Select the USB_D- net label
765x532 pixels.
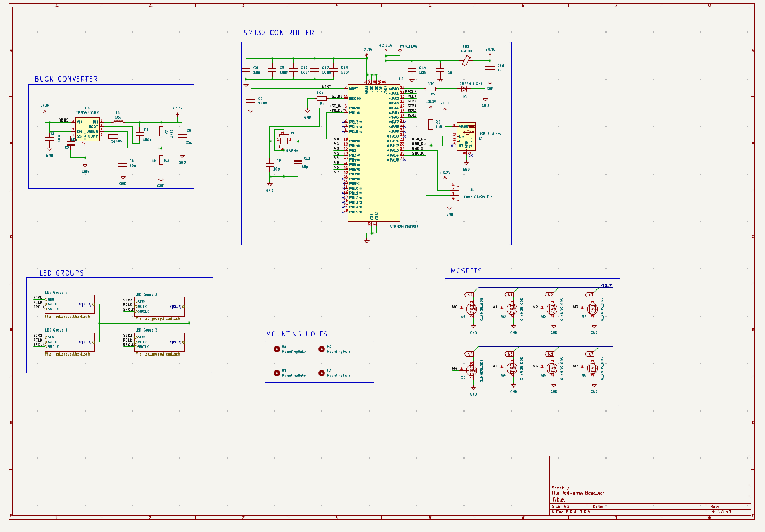pos(418,139)
